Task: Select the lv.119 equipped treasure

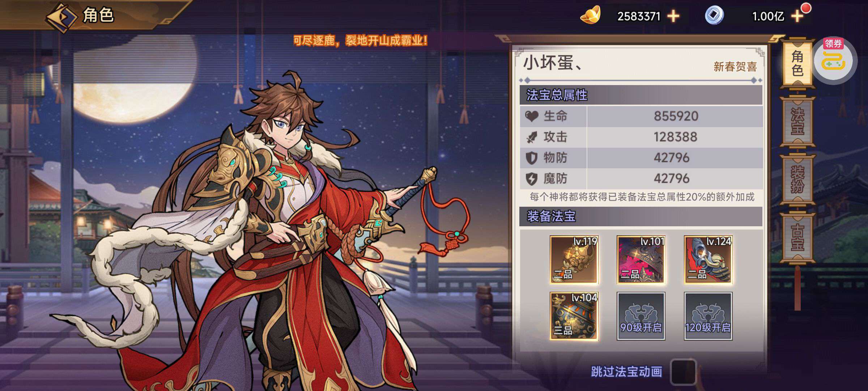Action: pos(574,259)
